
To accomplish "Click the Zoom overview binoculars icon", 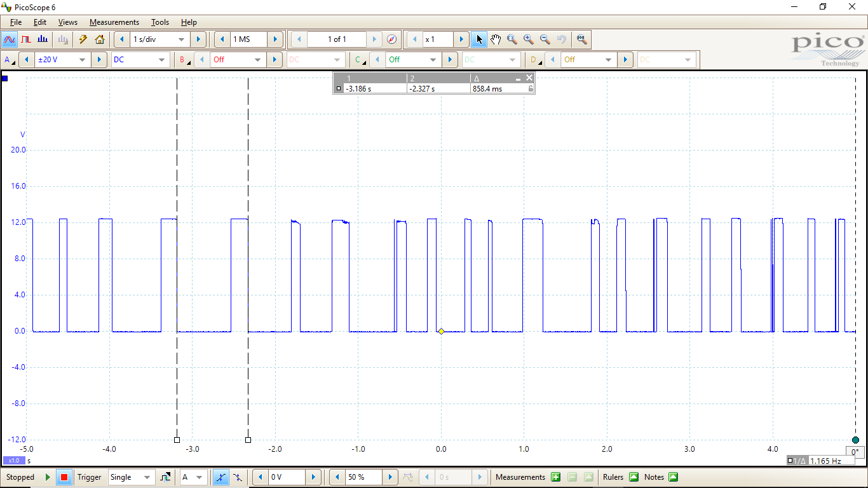I will coord(581,39).
